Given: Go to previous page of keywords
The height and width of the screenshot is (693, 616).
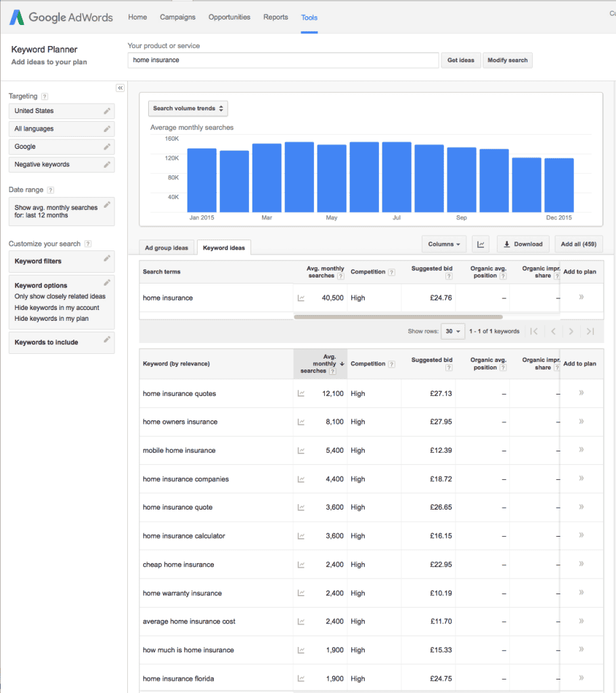Looking at the screenshot, I should [x=553, y=332].
